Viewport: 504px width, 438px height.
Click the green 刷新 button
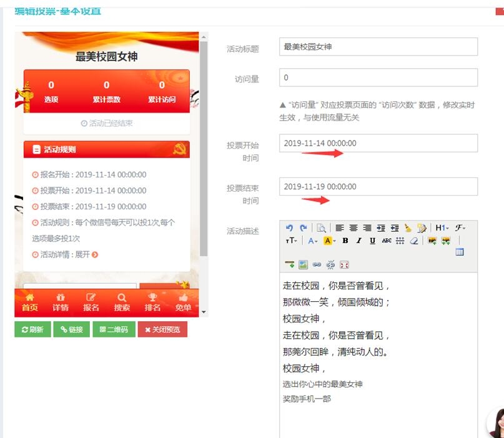[32, 329]
